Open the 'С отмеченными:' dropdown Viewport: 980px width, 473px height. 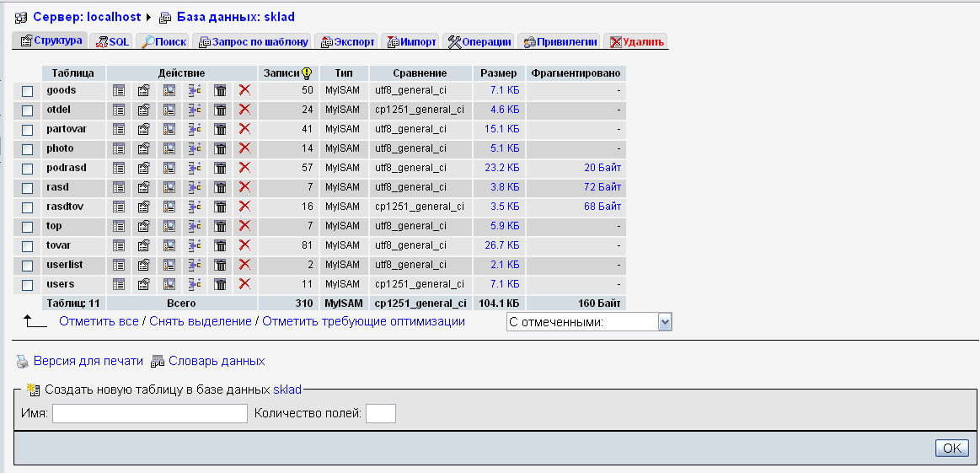point(589,323)
